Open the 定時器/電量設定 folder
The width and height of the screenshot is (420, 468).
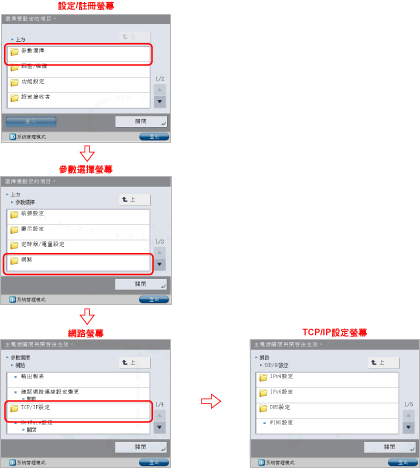tap(78, 247)
